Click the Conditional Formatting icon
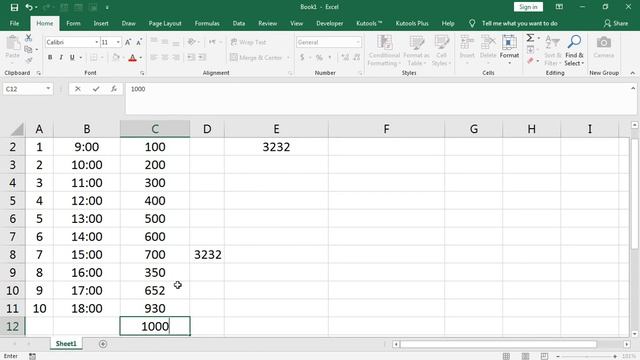Image resolution: width=640 pixels, height=360 pixels. 384,42
